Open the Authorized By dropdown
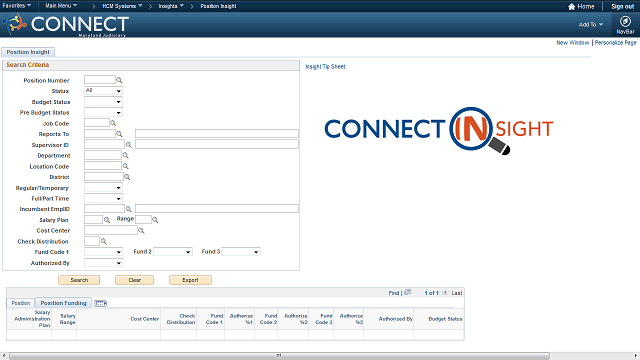This screenshot has height=360, width=640. (x=103, y=263)
